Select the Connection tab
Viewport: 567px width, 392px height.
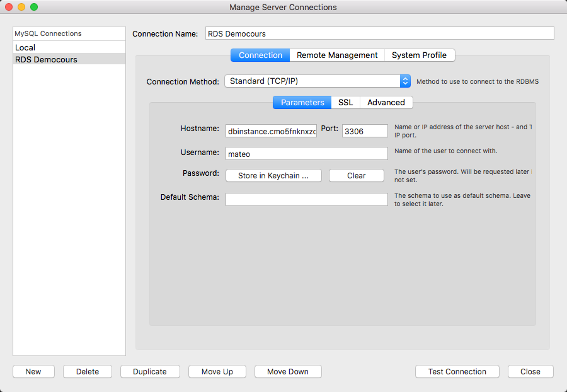tap(260, 55)
